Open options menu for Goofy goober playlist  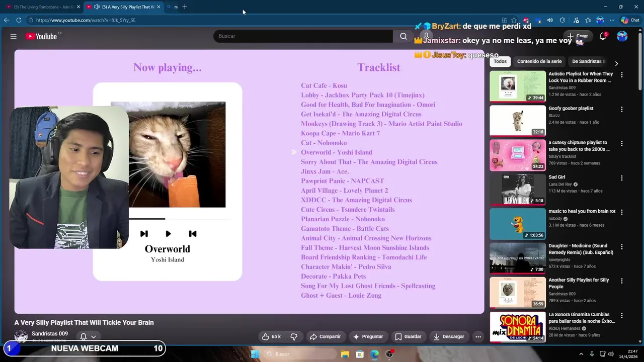622,109
